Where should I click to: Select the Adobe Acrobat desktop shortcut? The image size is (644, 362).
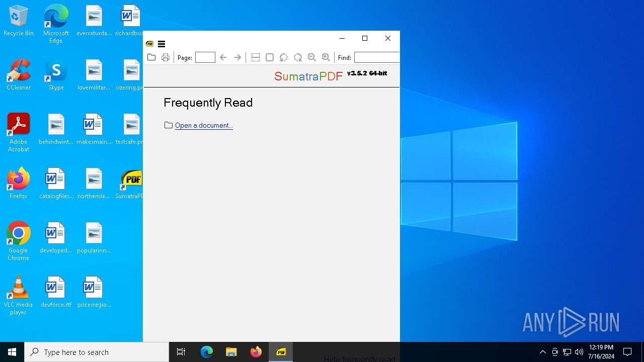click(19, 133)
